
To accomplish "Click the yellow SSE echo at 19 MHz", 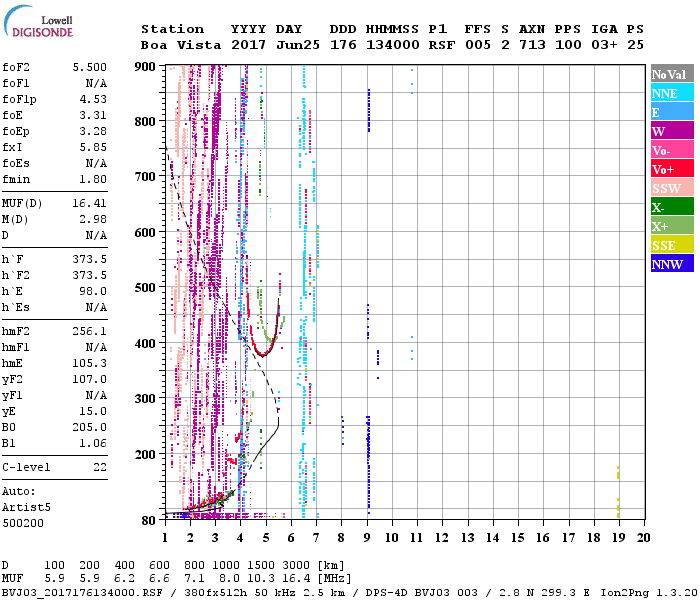I will point(618,491).
